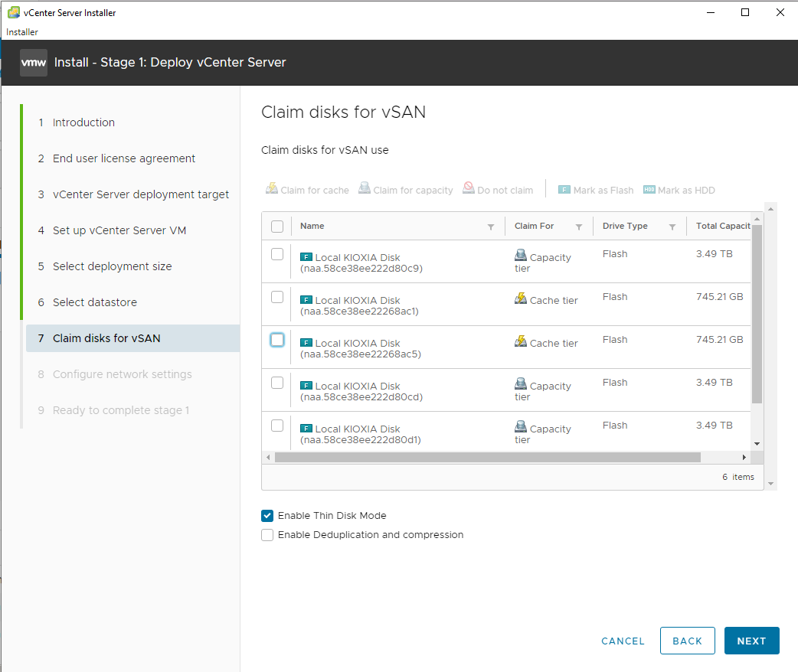Screen dimensions: 798x672
Task: Click the table's vertical scrollbar thumb
Action: (x=757, y=314)
